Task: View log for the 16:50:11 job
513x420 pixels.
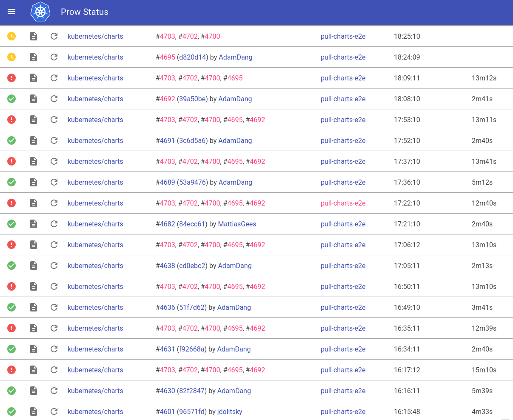Action: coord(34,286)
